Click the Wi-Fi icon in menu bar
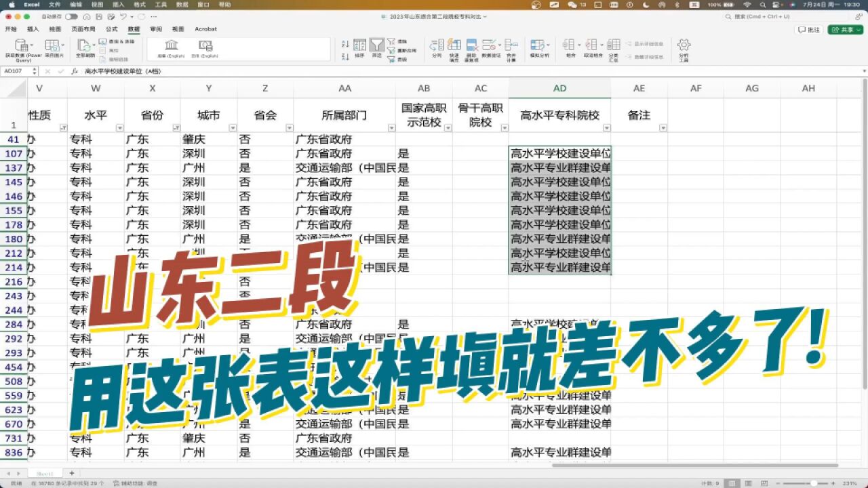This screenshot has height=488, width=868. [747, 4]
